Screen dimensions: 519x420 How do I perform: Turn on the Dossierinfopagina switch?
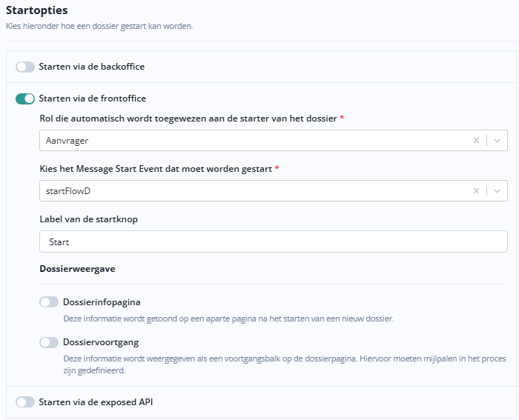click(49, 302)
